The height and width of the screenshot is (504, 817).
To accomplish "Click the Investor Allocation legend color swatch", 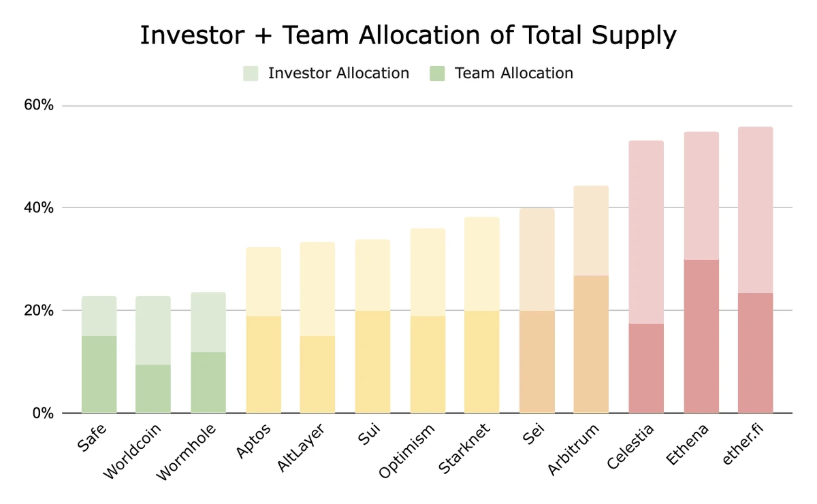I will (251, 73).
